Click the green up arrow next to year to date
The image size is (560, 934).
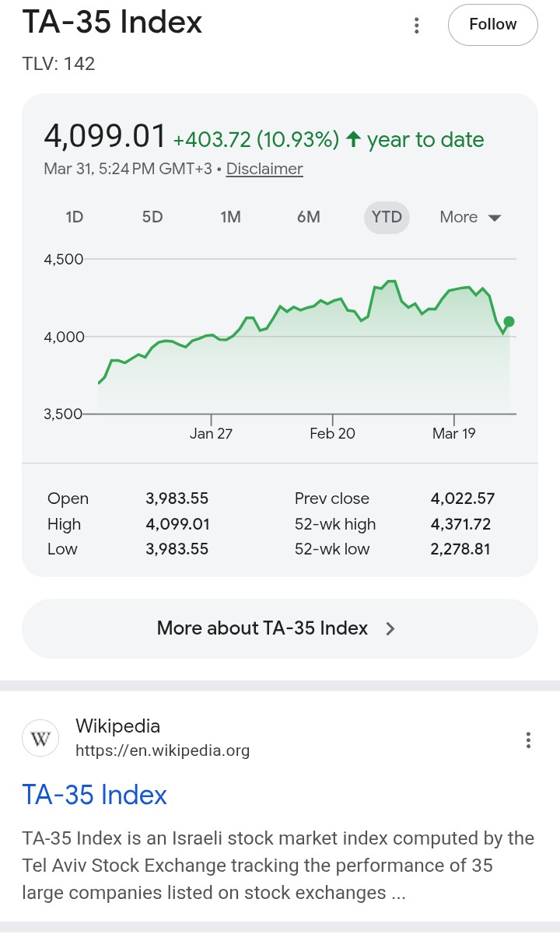353,139
